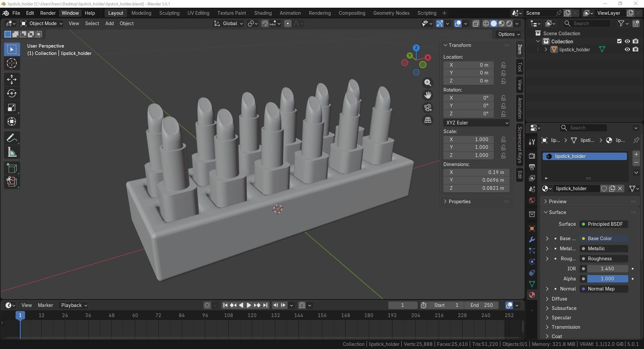Open the Modifiers wrench properties tab
Image resolution: width=644 pixels, height=349 pixels.
tap(532, 240)
